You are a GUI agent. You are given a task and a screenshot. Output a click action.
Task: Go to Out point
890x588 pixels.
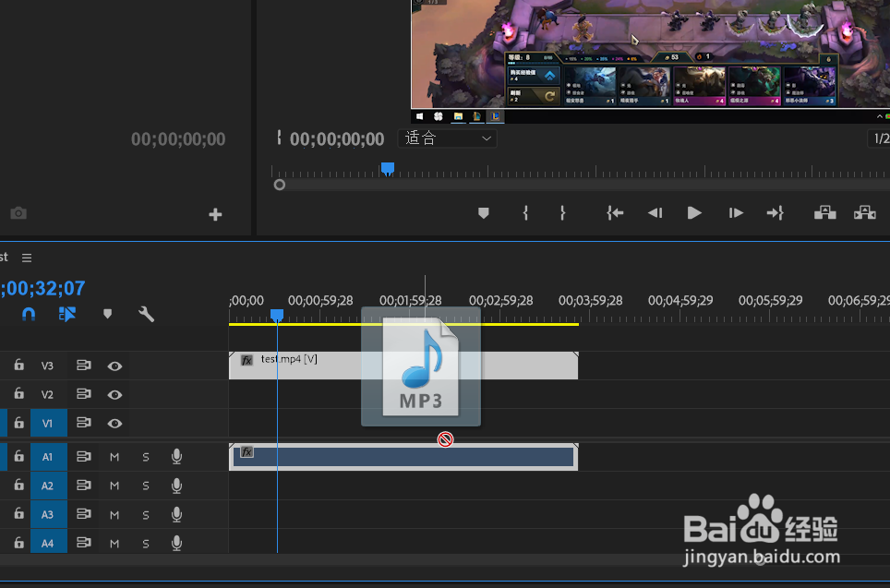775,213
